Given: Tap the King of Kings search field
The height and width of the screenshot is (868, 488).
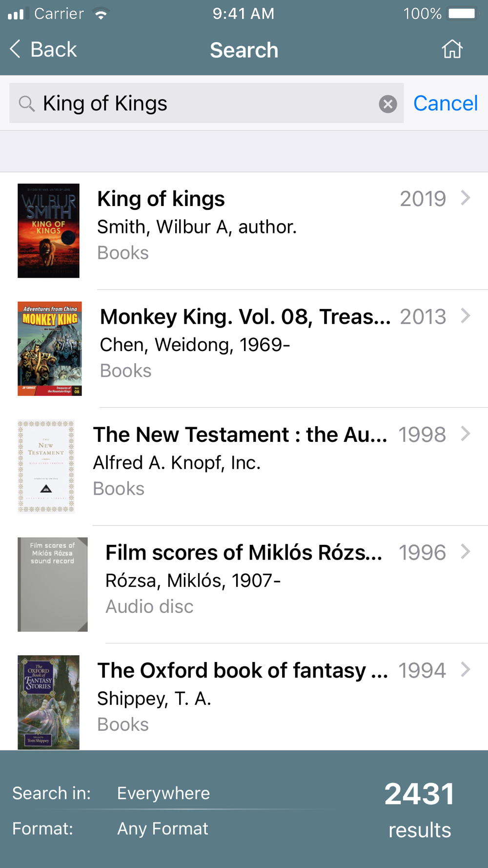Looking at the screenshot, I should [205, 103].
